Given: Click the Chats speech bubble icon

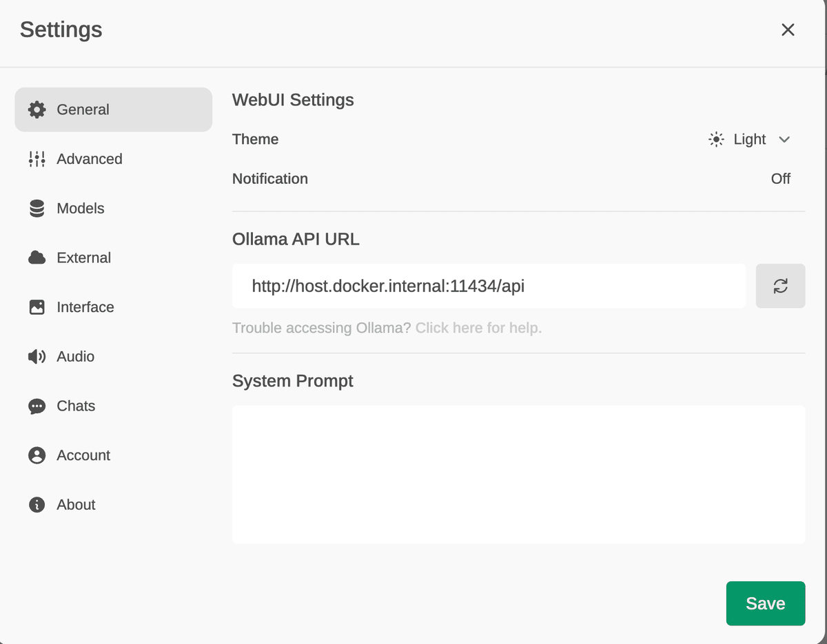Looking at the screenshot, I should 37,406.
